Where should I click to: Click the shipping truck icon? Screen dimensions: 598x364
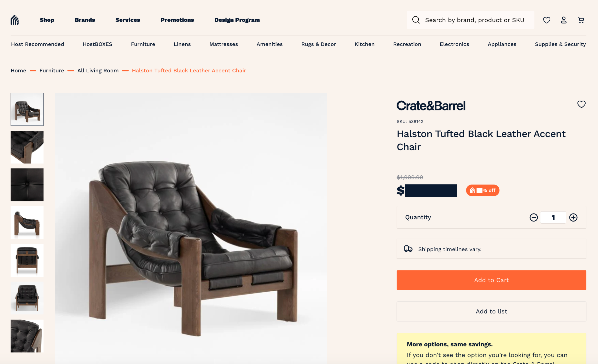coord(408,249)
